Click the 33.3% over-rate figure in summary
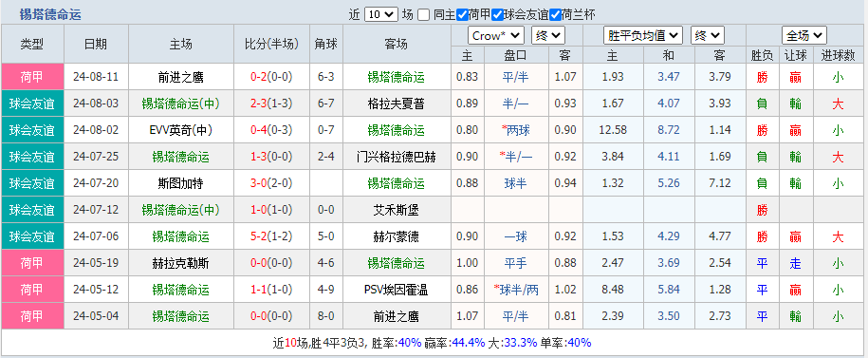 pos(521,343)
